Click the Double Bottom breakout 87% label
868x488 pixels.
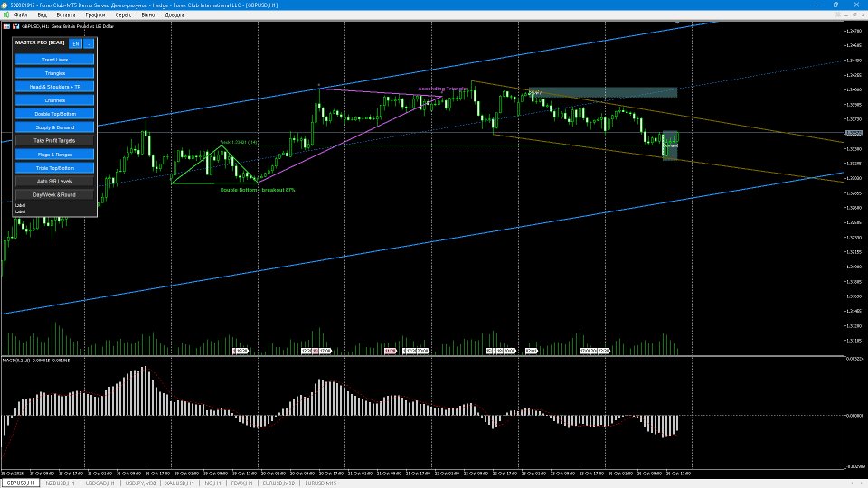[x=258, y=190]
